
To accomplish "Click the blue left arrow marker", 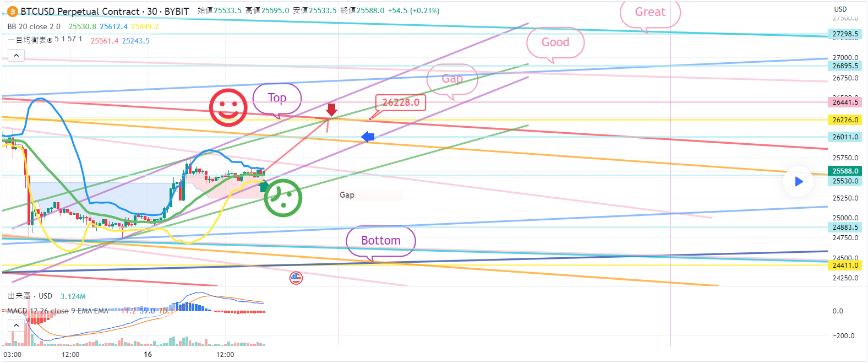I will click(x=368, y=137).
